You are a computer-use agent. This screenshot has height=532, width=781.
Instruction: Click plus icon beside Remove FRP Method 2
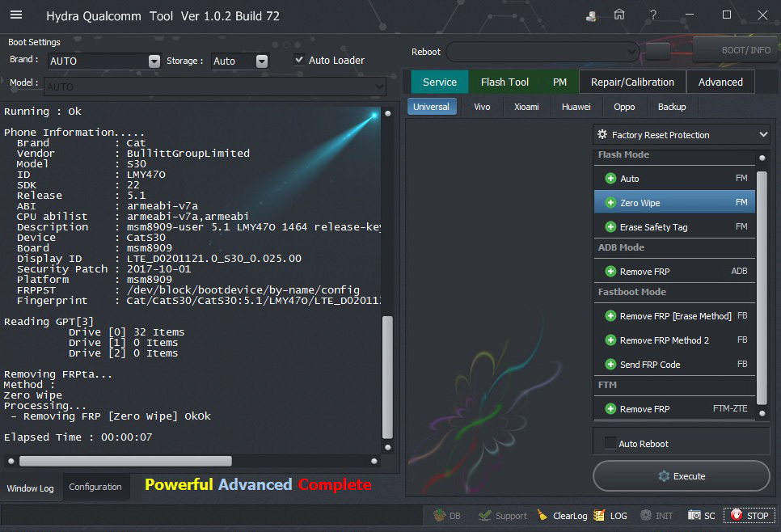610,340
